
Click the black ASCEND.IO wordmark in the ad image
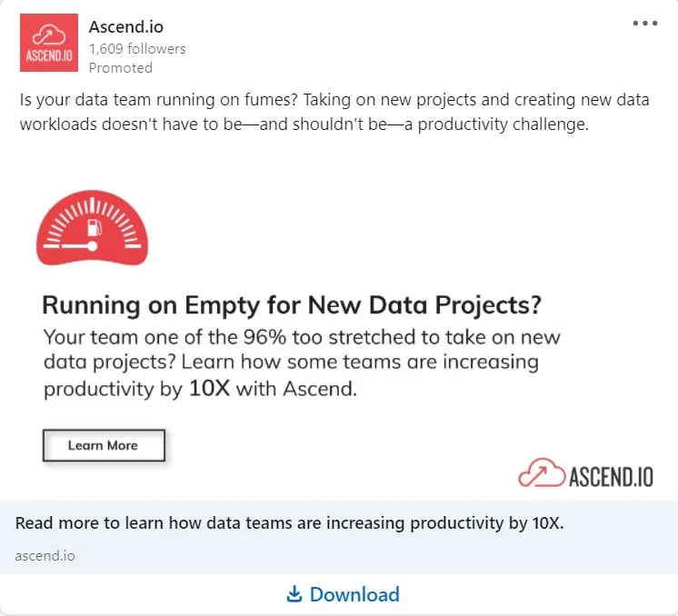(611, 477)
